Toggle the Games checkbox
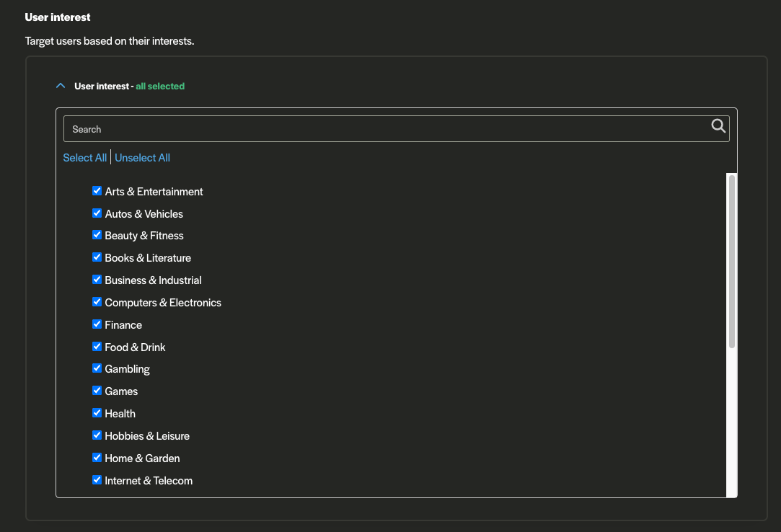Image resolution: width=781 pixels, height=532 pixels. point(97,391)
